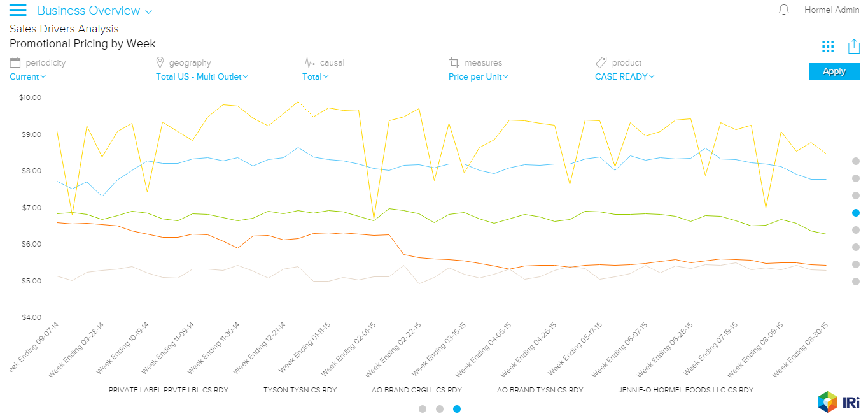Open the CASE READY product dropdown
This screenshot has height=416, width=868.
click(x=624, y=77)
